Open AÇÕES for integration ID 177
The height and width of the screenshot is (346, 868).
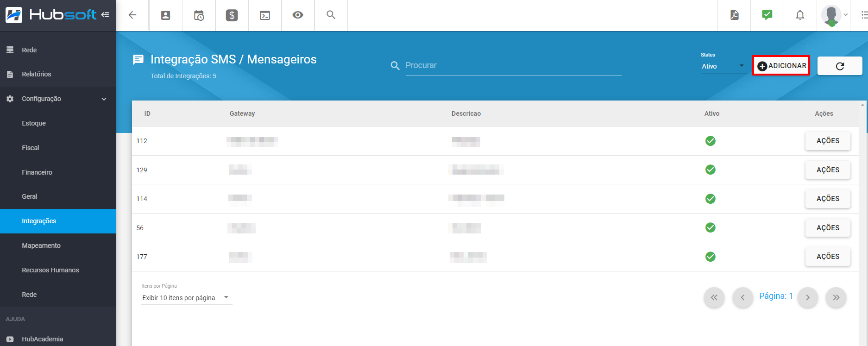point(828,257)
